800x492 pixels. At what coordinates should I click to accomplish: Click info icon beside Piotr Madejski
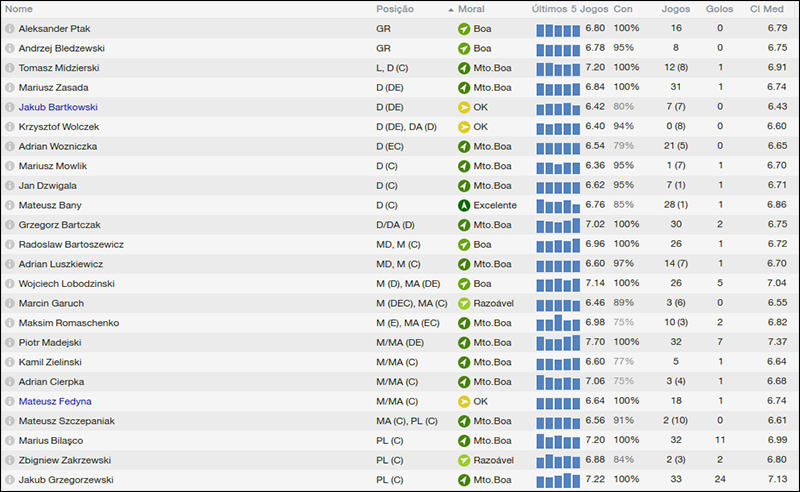(10, 342)
